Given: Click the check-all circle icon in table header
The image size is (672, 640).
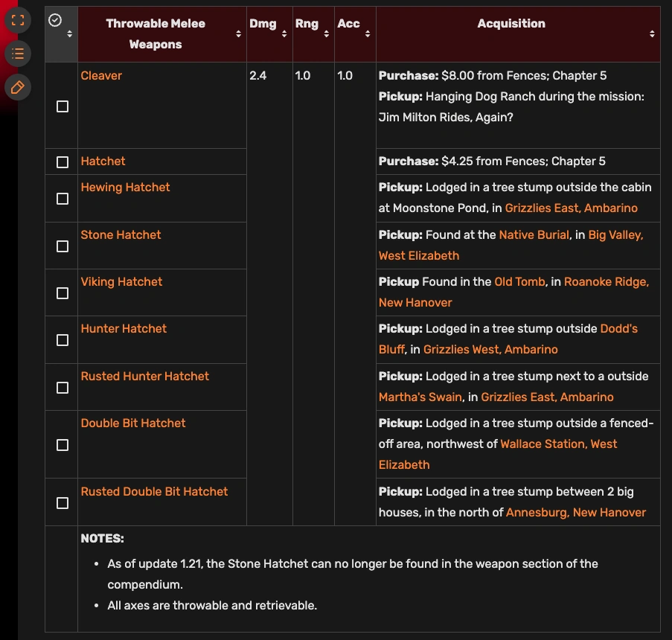Looking at the screenshot, I should point(55,20).
